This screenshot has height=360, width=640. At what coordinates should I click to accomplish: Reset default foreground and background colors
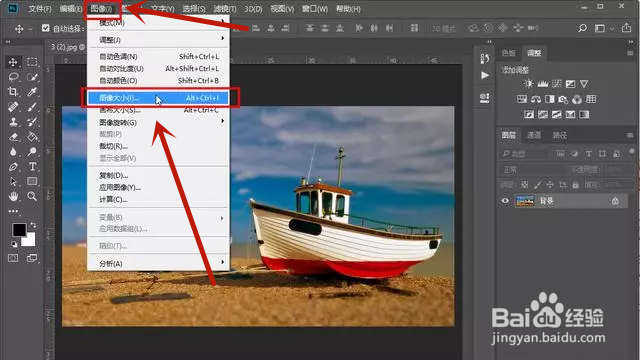coord(14,244)
